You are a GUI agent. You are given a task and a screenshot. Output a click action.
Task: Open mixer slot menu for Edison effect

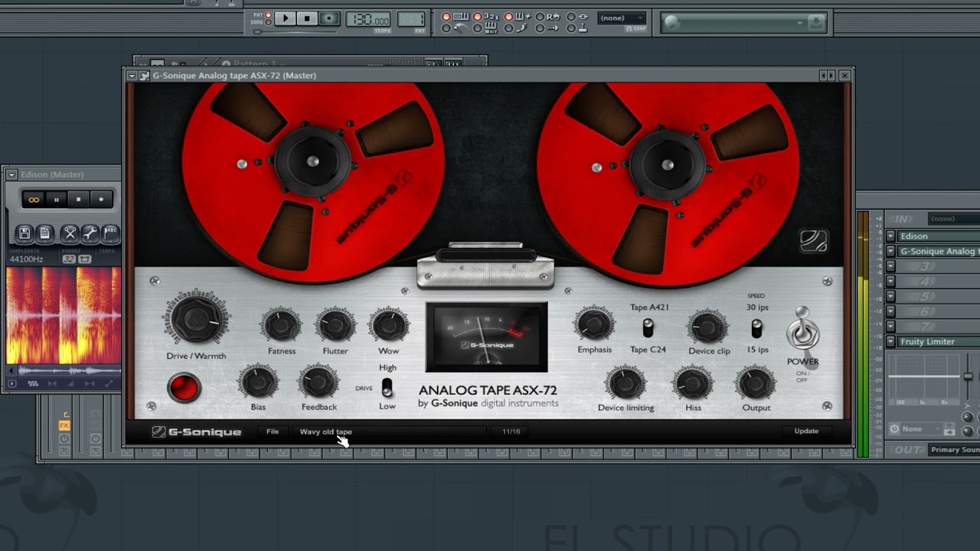click(890, 236)
